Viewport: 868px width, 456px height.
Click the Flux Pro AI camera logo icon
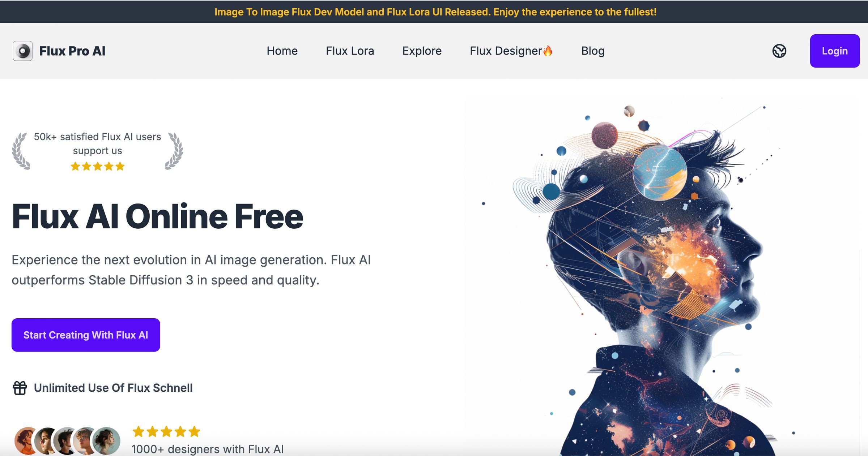(22, 51)
